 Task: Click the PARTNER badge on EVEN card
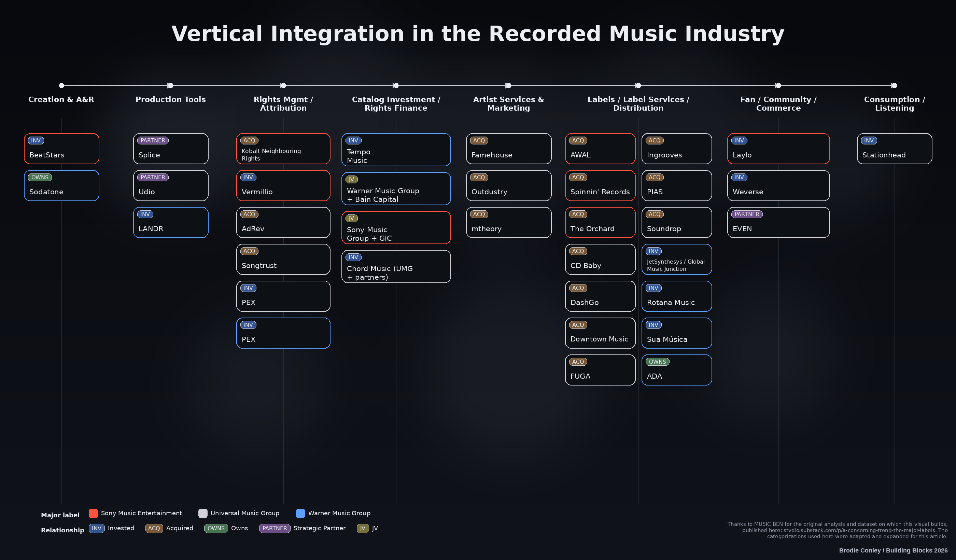(747, 214)
